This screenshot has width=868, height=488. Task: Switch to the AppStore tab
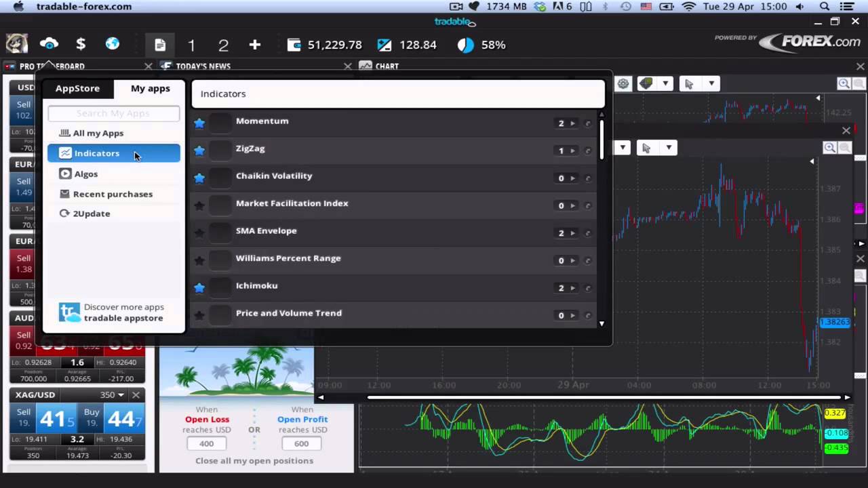tap(77, 88)
